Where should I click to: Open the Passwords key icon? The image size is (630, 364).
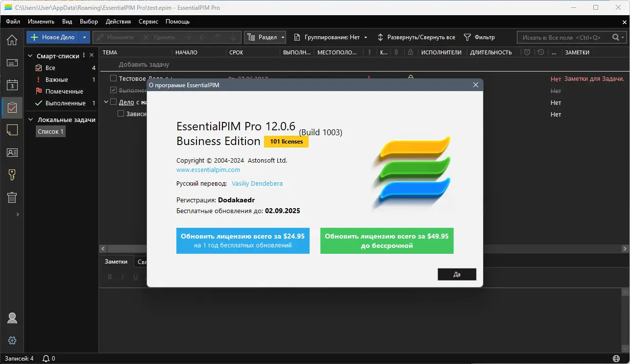click(x=12, y=175)
